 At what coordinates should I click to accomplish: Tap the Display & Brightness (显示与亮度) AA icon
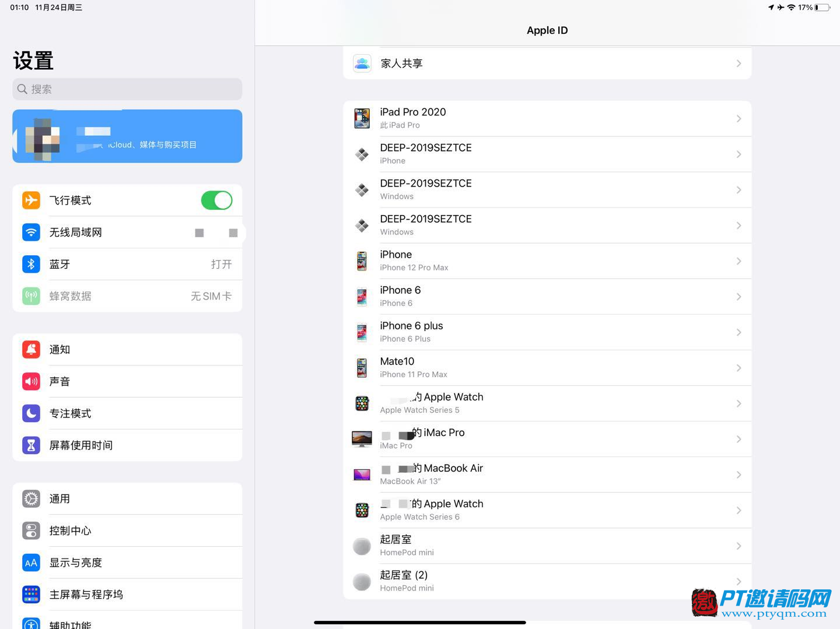31,563
